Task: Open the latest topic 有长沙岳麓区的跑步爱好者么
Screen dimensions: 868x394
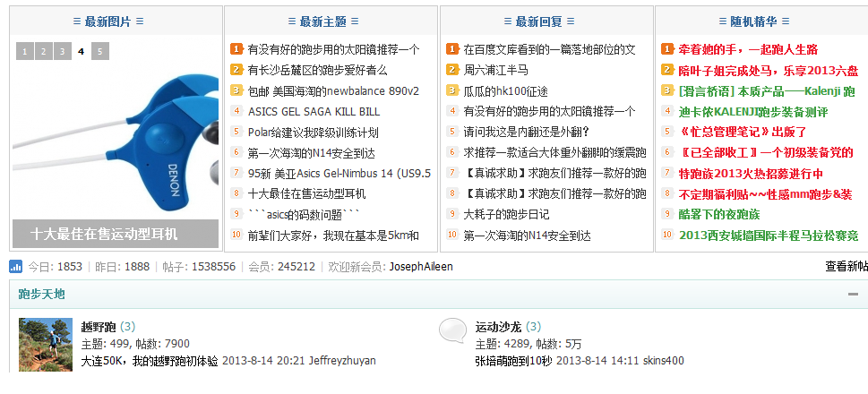Action: 318,70
